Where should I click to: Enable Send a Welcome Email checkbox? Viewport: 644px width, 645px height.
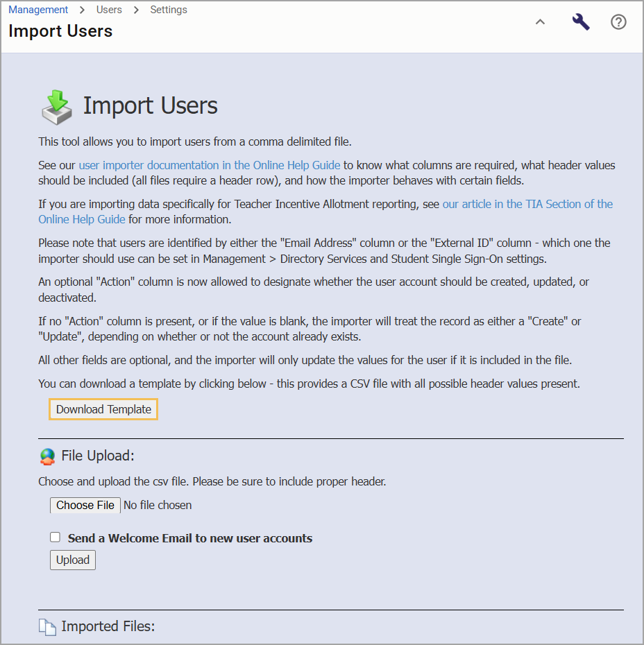(x=55, y=537)
